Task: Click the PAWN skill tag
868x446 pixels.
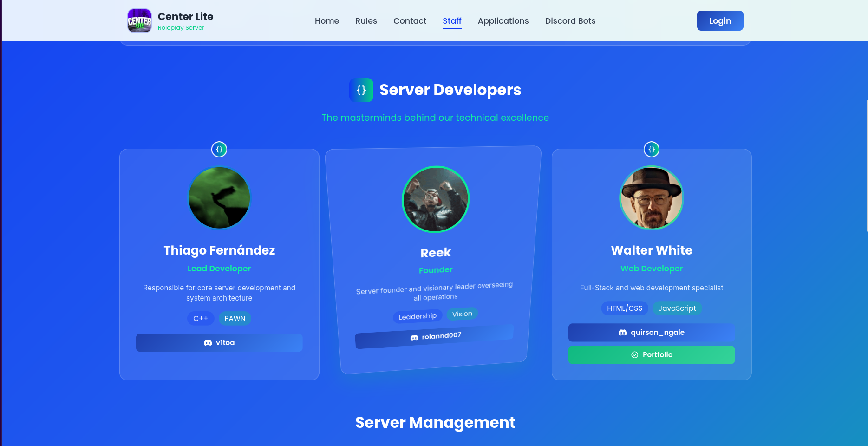Action: 235,319
